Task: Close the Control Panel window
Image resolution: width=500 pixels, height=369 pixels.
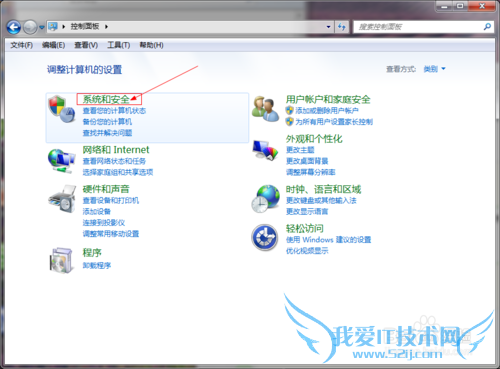Action: coord(482,6)
